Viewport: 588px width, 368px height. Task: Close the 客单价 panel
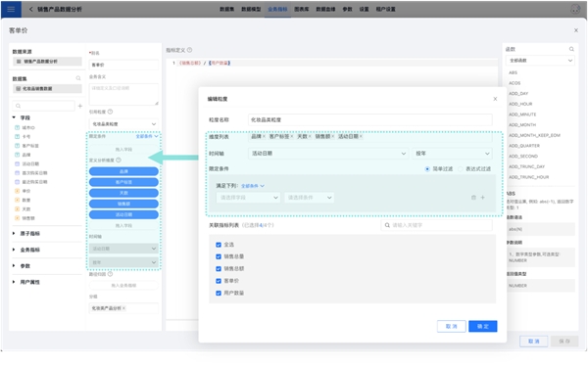pos(576,30)
